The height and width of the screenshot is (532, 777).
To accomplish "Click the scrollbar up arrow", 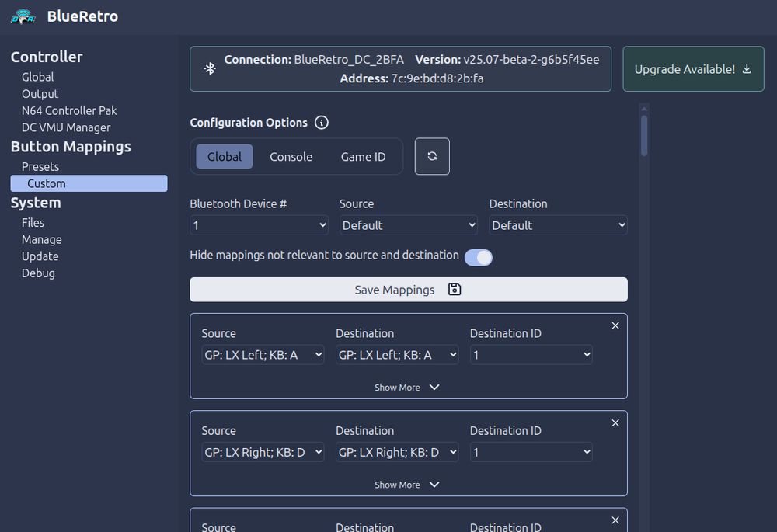I will pyautogui.click(x=644, y=109).
